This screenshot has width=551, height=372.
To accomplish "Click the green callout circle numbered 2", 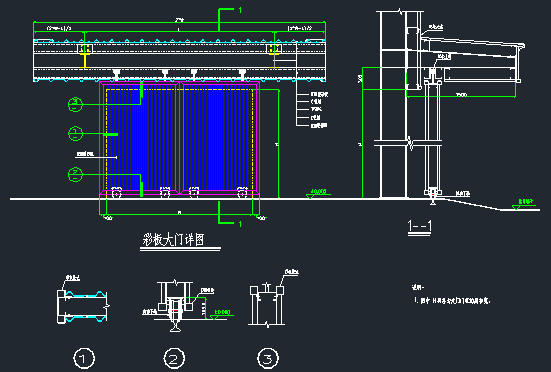I will click(x=75, y=175).
